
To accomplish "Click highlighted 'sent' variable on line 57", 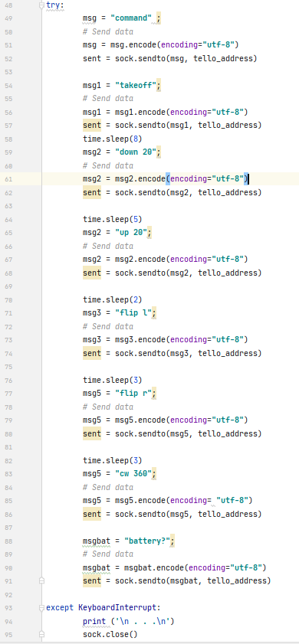I will click(92, 126).
